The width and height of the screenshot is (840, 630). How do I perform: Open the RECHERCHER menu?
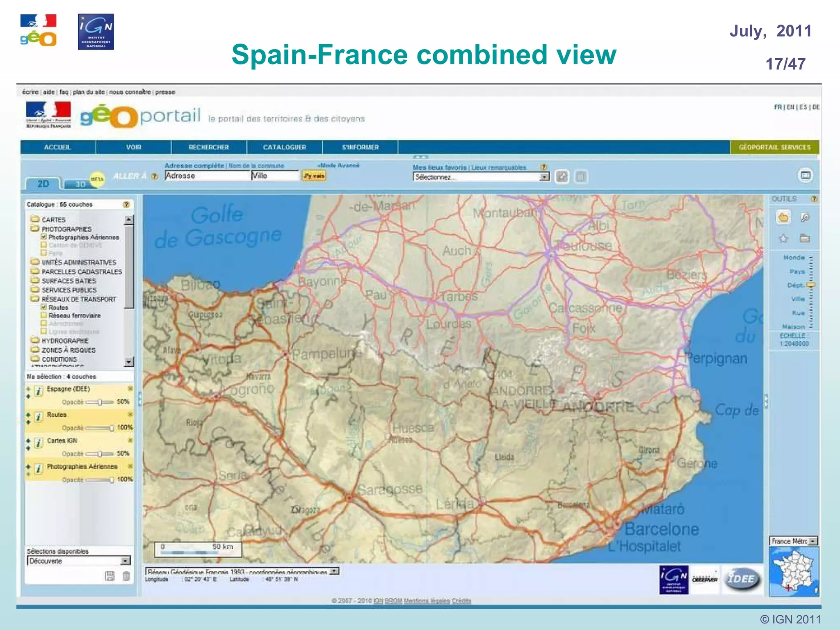click(x=209, y=147)
